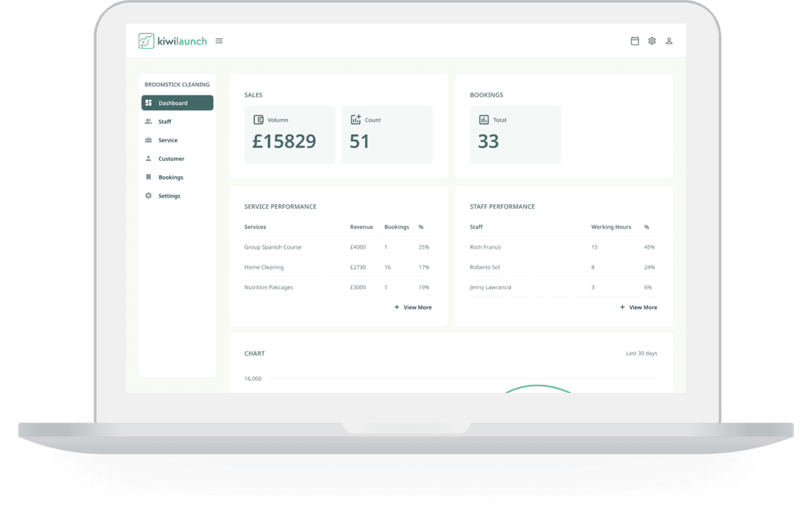Click the £3000 revenue value
812x512 pixels.
[x=358, y=287]
